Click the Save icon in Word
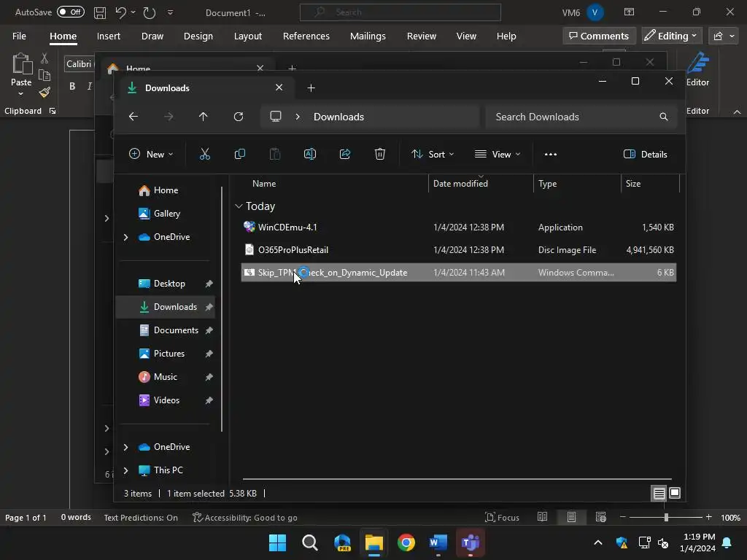Viewport: 747px width, 560px height. (99, 13)
